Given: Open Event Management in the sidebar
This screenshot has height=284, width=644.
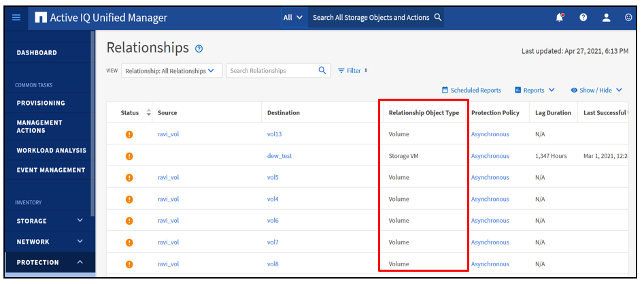Looking at the screenshot, I should 51,170.
